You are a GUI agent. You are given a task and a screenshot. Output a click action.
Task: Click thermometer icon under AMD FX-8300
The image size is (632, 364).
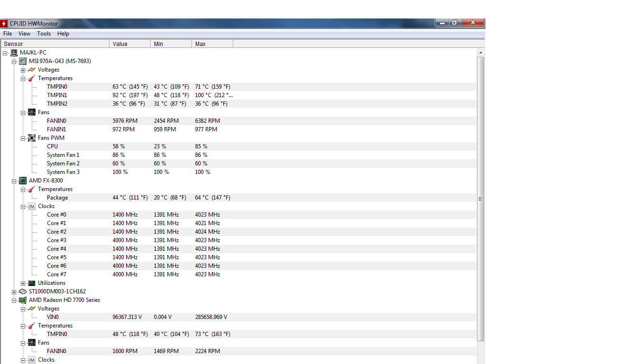[x=31, y=189]
